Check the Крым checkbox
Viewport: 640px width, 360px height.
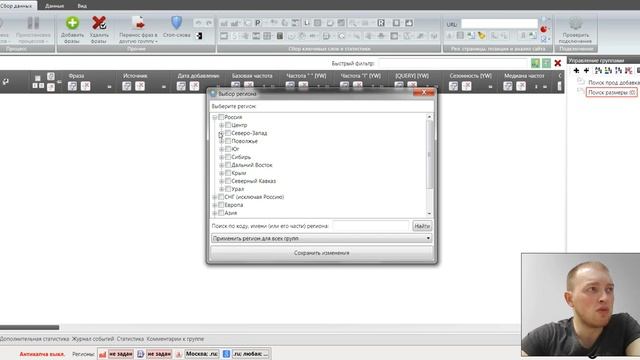click(x=228, y=173)
